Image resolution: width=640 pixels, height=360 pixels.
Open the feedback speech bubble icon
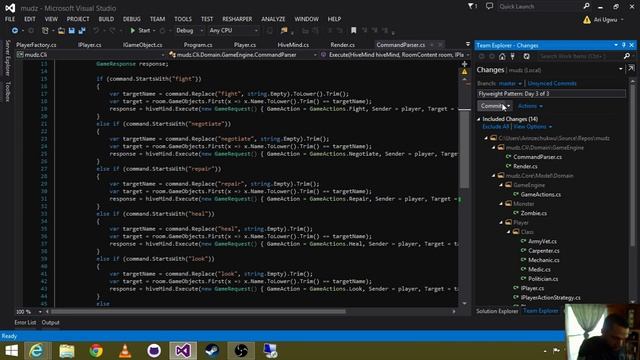point(489,6)
